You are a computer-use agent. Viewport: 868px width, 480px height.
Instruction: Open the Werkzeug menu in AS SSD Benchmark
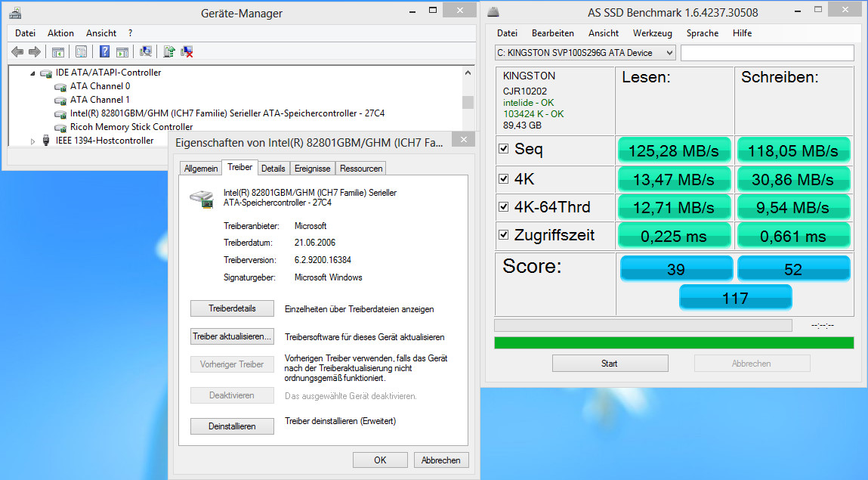point(653,33)
